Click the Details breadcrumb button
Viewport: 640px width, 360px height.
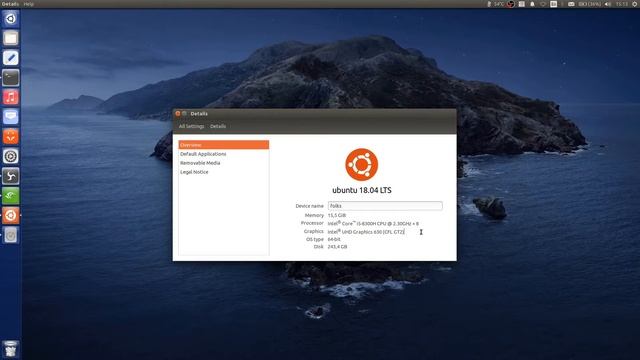point(218,127)
